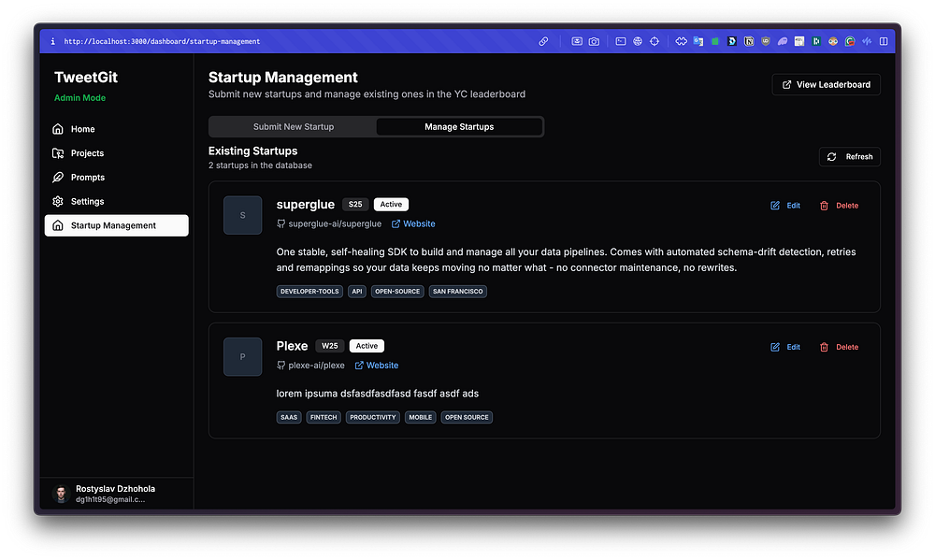Select Startup Management in the sidebar
Image resolution: width=935 pixels, height=560 pixels.
116,225
